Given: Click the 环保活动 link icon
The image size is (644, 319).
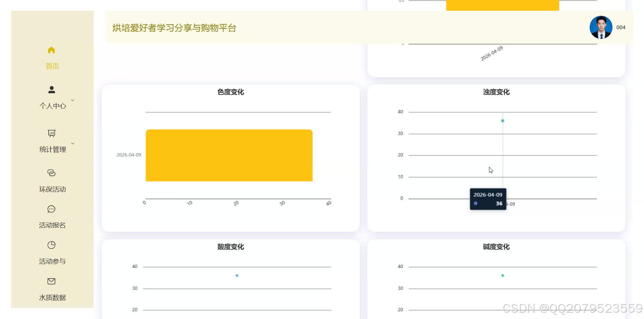Looking at the screenshot, I should pos(51,173).
